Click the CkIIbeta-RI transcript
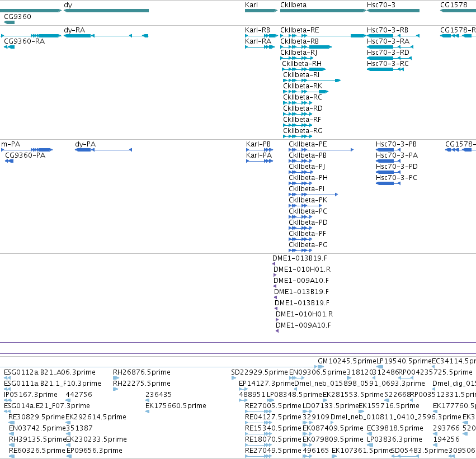Viewport: 476px width, 459px height. click(x=301, y=75)
